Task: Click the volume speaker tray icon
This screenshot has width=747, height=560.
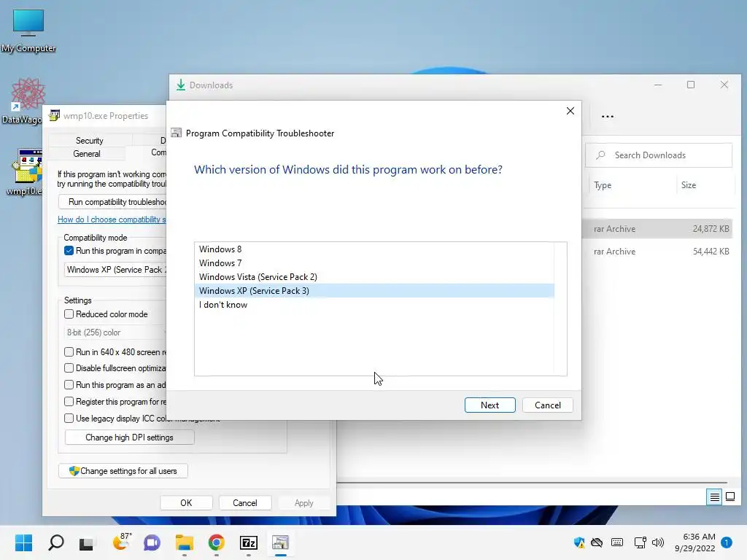Action: (658, 542)
